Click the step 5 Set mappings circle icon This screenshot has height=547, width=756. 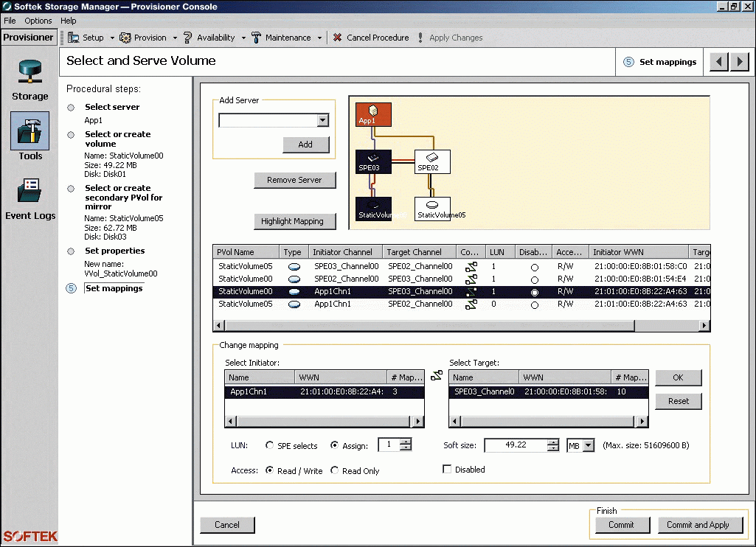(72, 288)
